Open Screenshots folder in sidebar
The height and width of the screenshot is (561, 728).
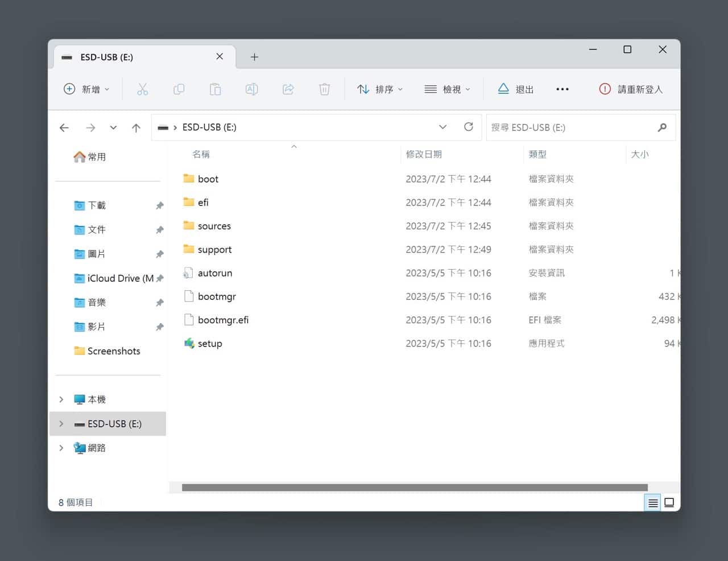click(107, 351)
